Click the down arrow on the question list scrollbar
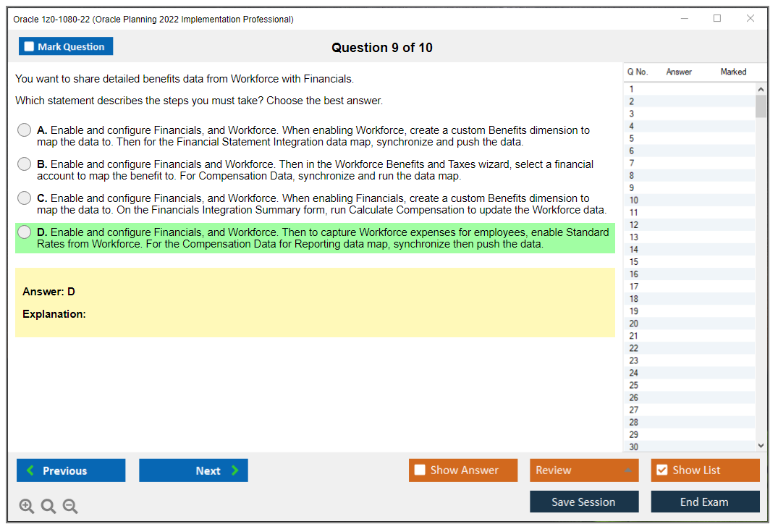 (761, 445)
